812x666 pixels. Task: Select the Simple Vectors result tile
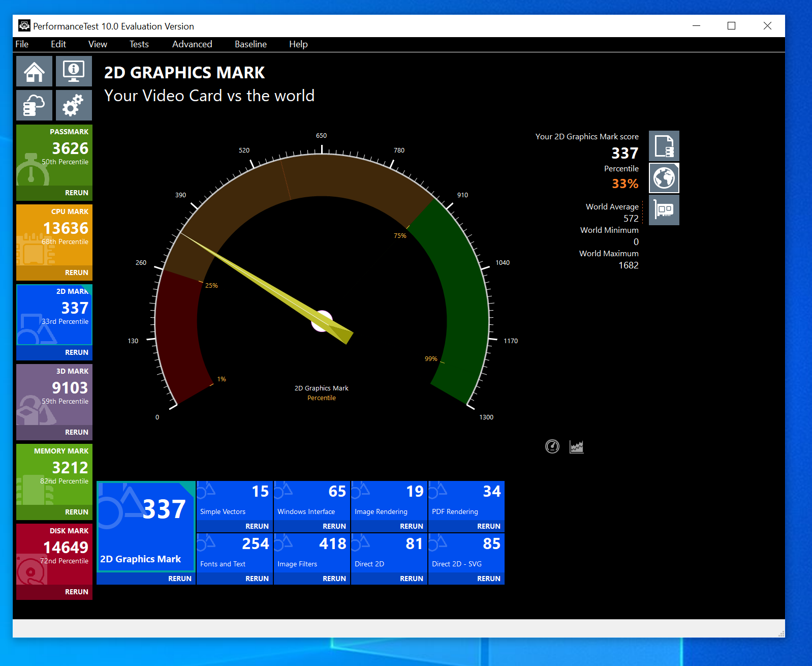tap(235, 500)
